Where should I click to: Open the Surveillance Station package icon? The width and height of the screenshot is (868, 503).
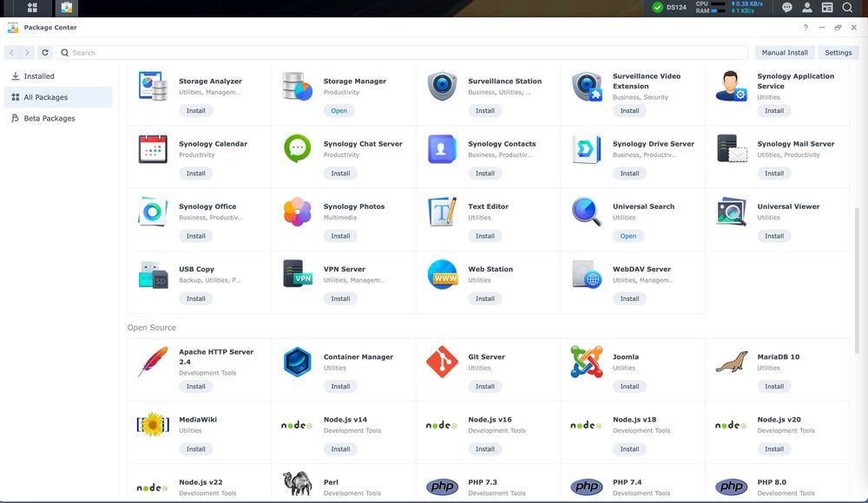pyautogui.click(x=442, y=87)
